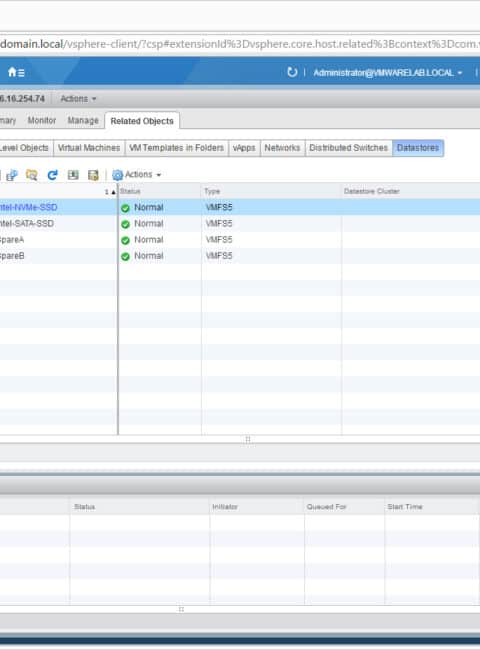Click the register VM icon in the datastore toolbar
480x650 pixels.
(12, 175)
